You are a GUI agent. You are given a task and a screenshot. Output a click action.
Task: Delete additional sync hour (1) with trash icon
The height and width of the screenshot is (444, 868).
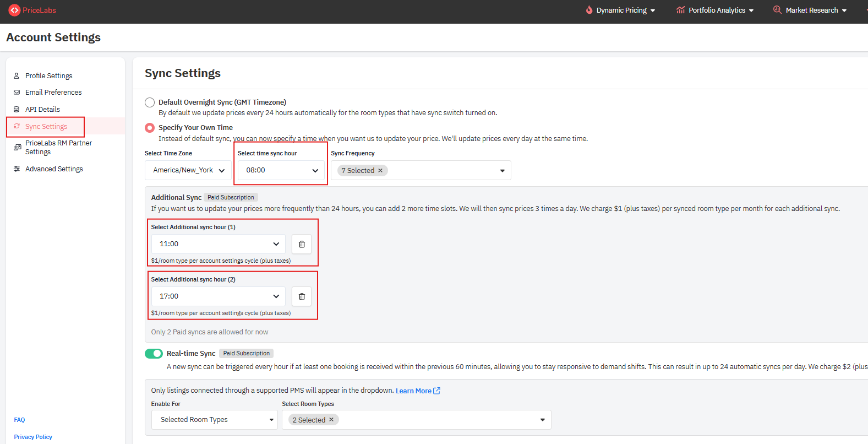click(302, 244)
